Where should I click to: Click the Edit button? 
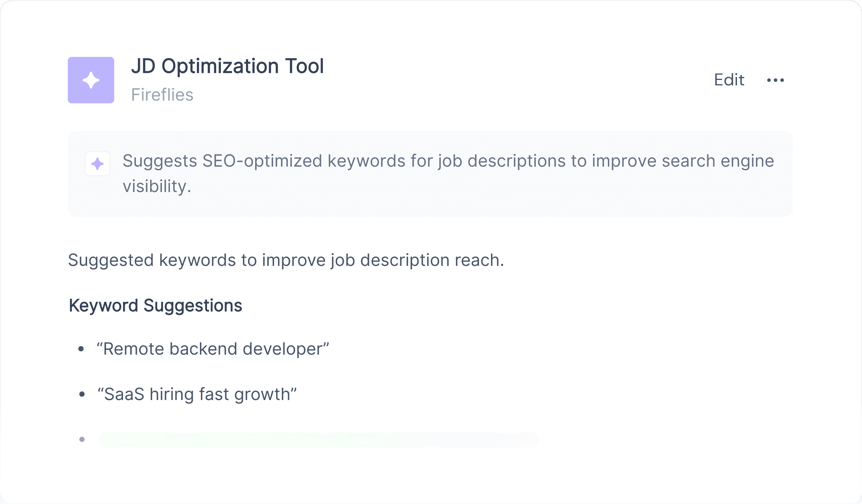[x=729, y=80]
